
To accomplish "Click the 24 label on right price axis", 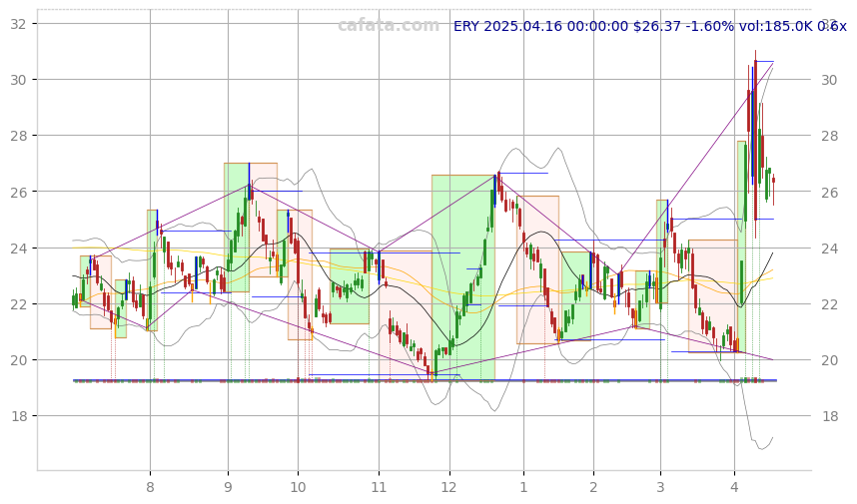I will coord(829,249).
